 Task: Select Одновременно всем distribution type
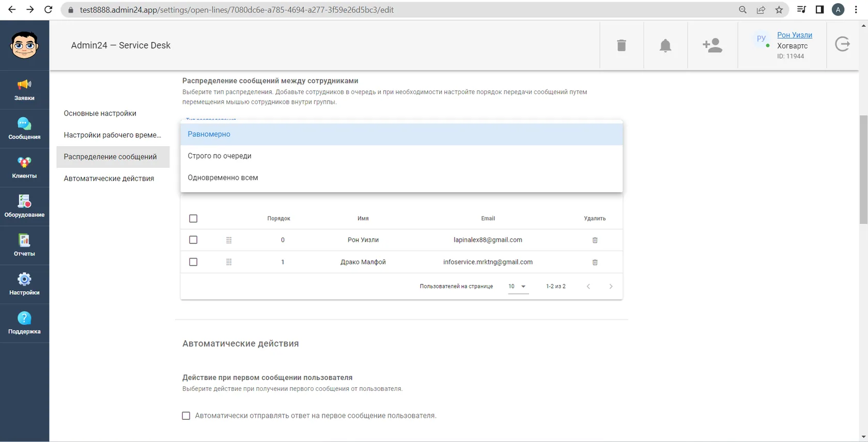(401, 178)
